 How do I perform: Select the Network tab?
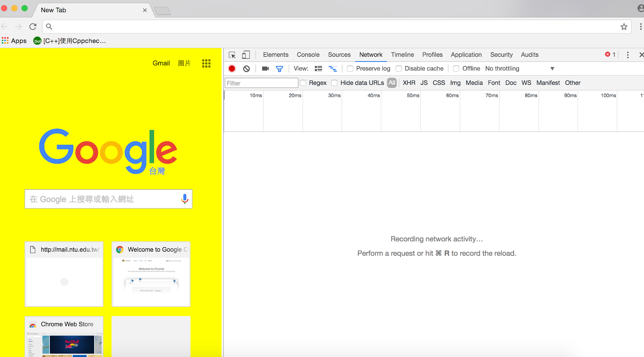click(371, 55)
